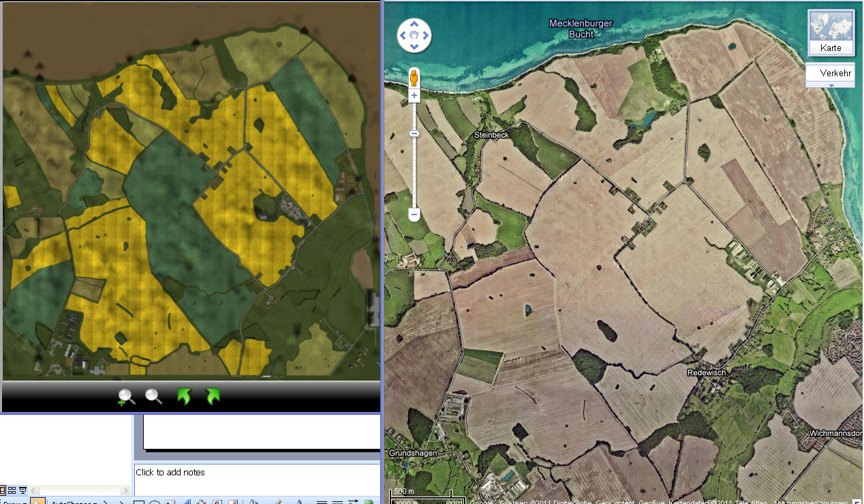Switch to Normal view in PowerPoint
864x504 pixels.
coord(2,490)
